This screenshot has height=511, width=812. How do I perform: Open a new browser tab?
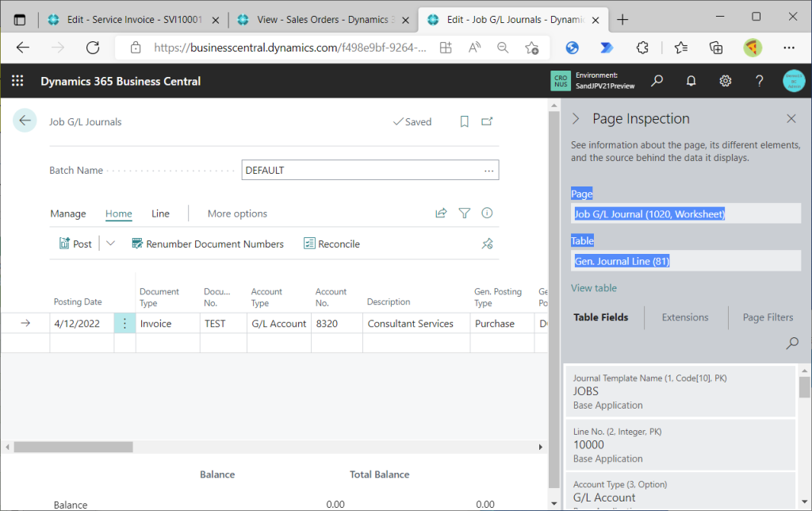click(x=622, y=20)
